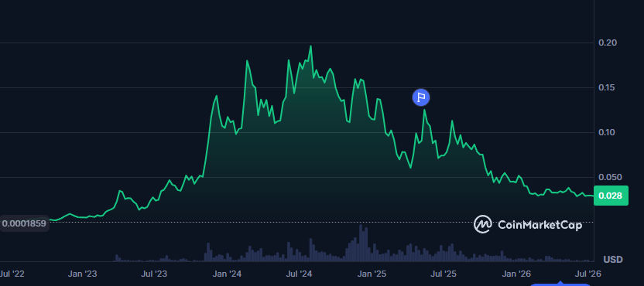
Task: Click the Jan '25 date label
Action: (372, 274)
